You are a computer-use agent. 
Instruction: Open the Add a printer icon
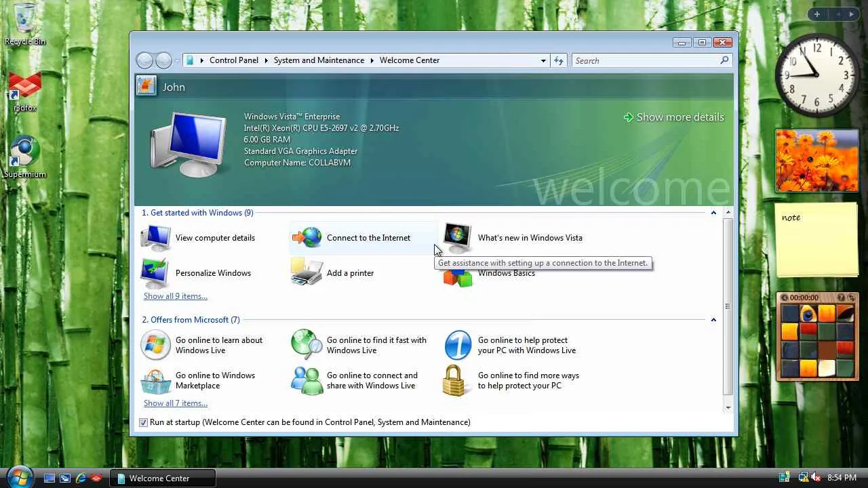(x=307, y=273)
